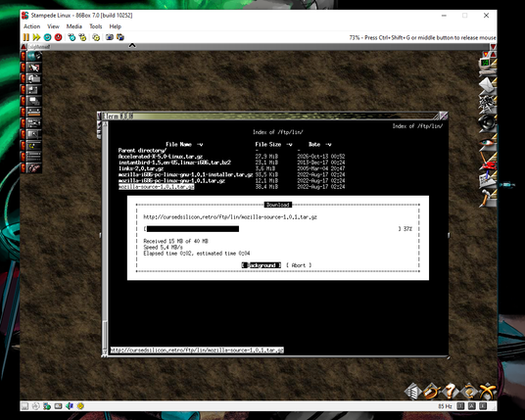This screenshot has height=420, width=525.
Task: Click the network icon in status bar
Action: tap(47, 406)
